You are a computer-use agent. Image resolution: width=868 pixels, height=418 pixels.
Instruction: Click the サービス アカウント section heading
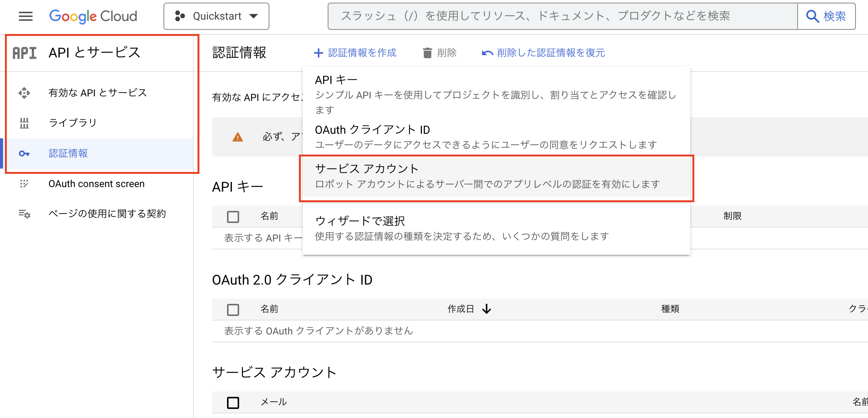[274, 373]
